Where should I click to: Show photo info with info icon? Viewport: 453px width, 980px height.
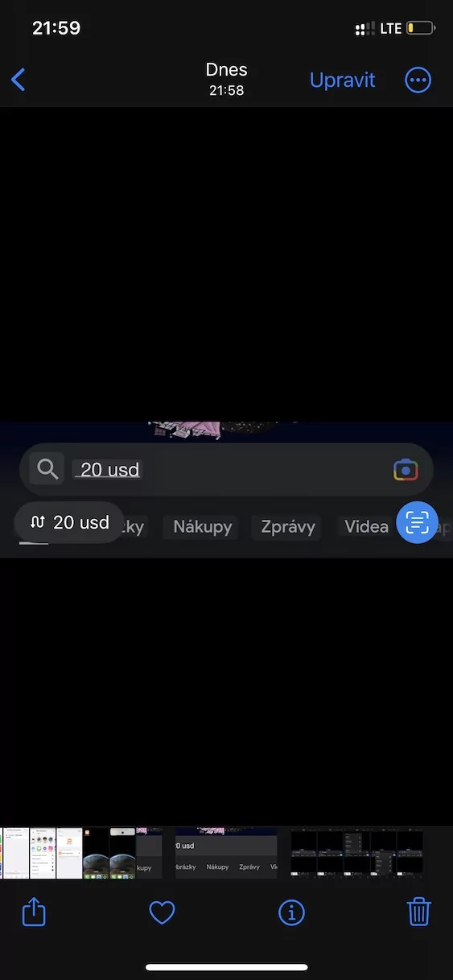[291, 912]
